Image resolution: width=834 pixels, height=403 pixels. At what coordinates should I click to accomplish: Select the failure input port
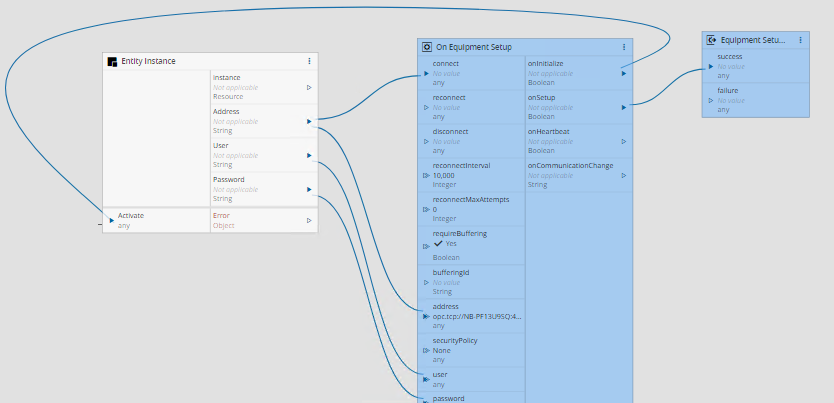pyautogui.click(x=711, y=100)
